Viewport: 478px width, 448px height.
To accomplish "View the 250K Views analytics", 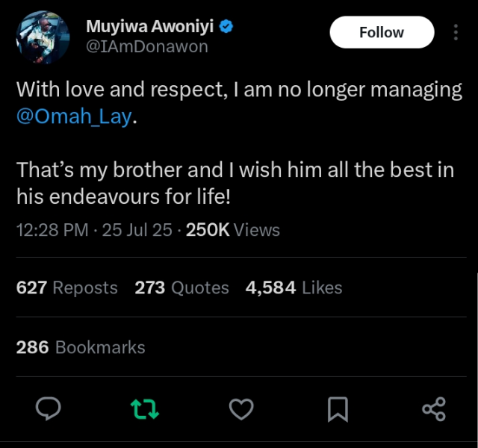I will coord(232,230).
